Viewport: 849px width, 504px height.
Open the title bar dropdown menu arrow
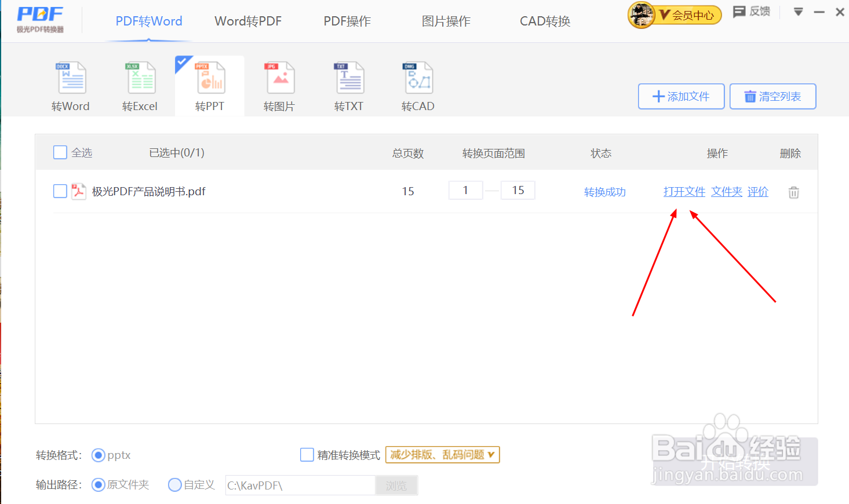coord(798,12)
